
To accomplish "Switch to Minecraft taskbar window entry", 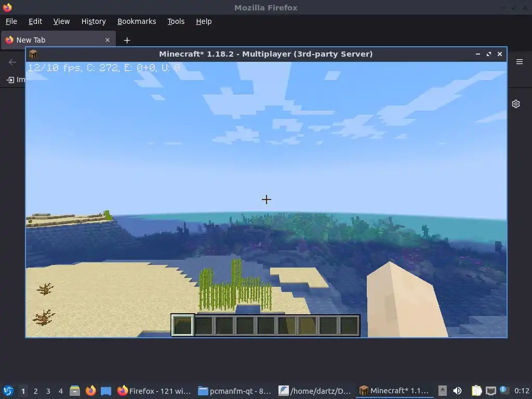I will [395, 391].
